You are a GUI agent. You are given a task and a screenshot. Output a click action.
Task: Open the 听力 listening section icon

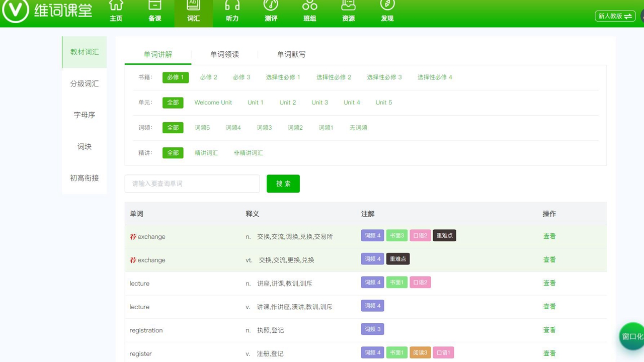tap(232, 13)
